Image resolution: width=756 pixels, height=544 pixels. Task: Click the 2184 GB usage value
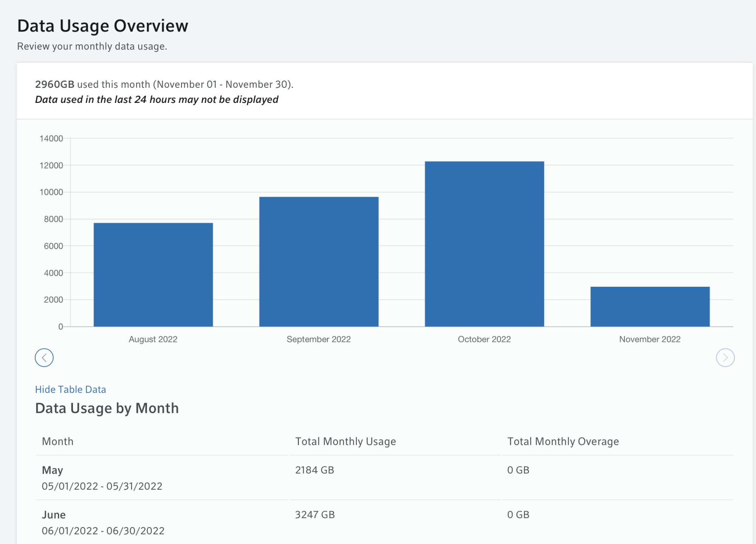(x=314, y=470)
